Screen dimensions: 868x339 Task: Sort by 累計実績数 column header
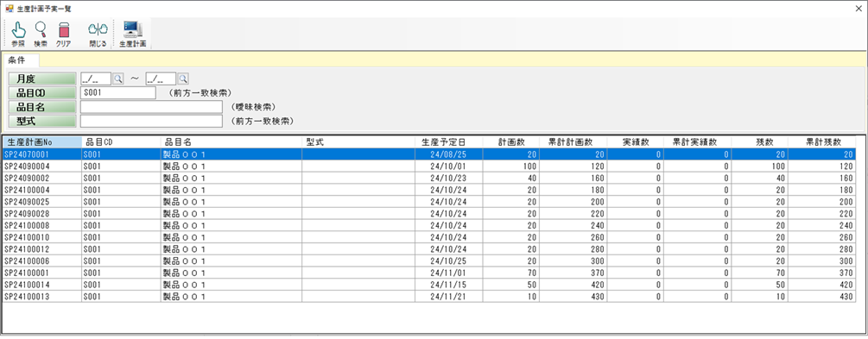[698, 142]
